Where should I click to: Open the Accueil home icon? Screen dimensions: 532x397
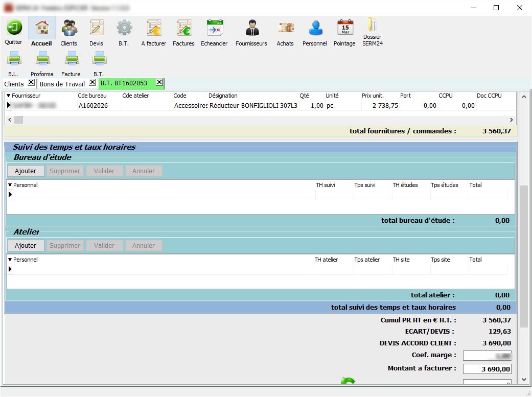[x=42, y=28]
